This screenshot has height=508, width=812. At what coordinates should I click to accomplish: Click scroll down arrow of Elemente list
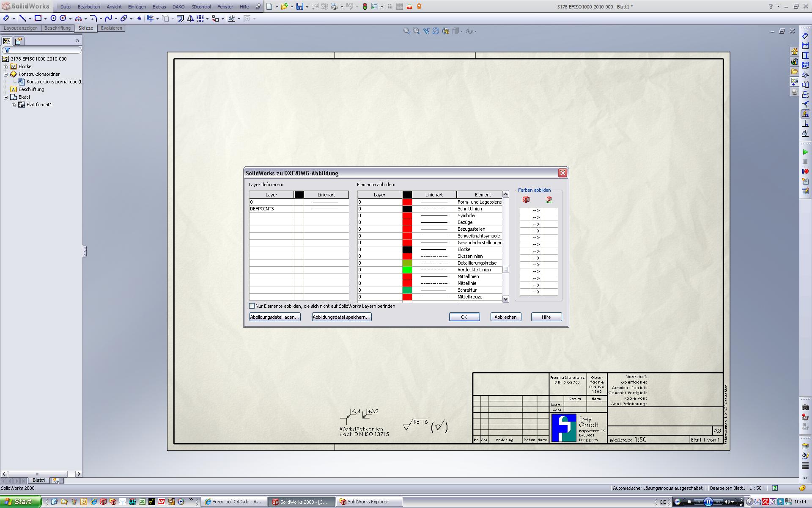(505, 299)
